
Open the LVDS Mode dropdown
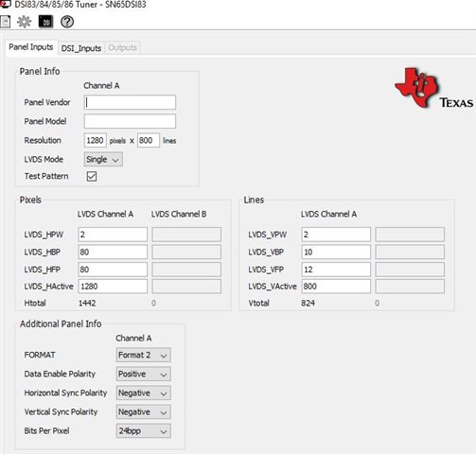[x=103, y=160]
